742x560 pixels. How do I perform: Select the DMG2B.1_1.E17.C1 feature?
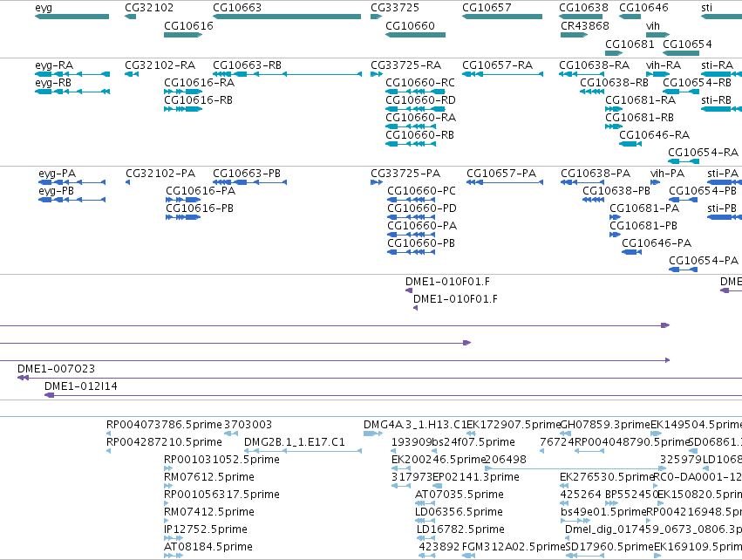[303, 451]
